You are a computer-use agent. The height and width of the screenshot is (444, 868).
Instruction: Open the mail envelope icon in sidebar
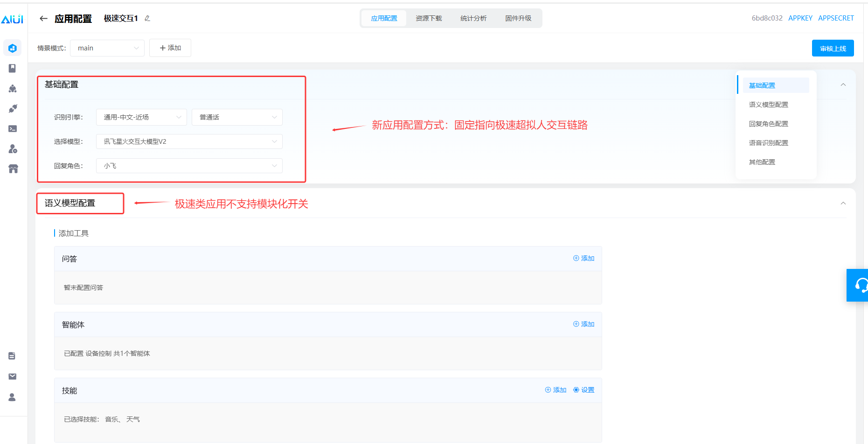coord(13,376)
